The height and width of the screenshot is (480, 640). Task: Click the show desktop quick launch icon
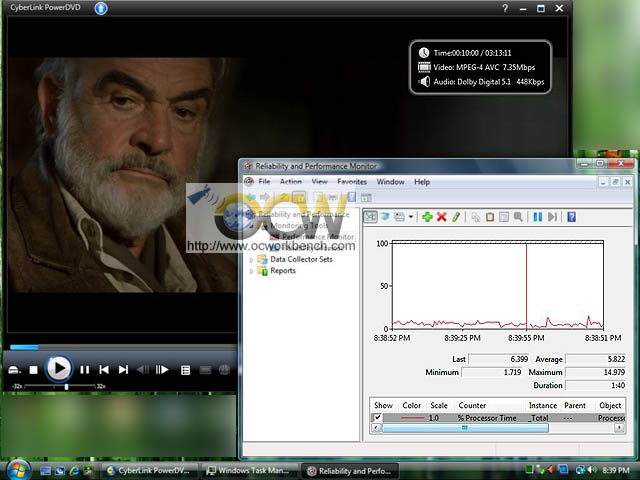tap(45, 471)
